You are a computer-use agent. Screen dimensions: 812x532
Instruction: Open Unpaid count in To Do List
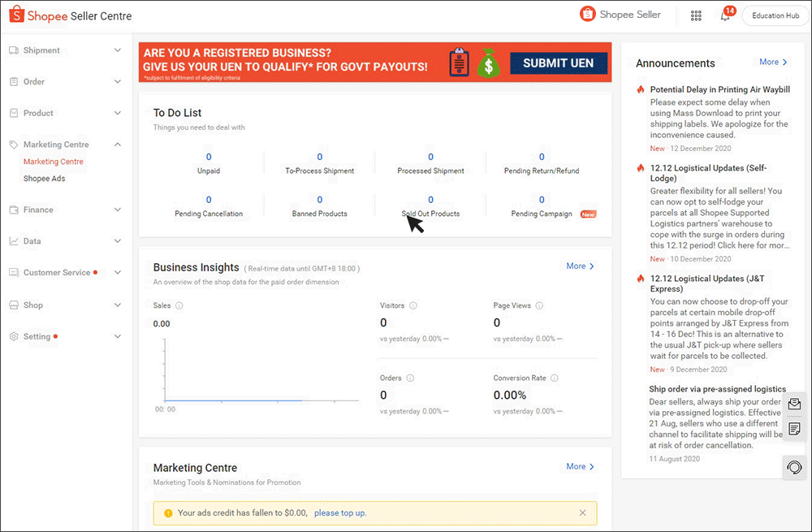(209, 157)
